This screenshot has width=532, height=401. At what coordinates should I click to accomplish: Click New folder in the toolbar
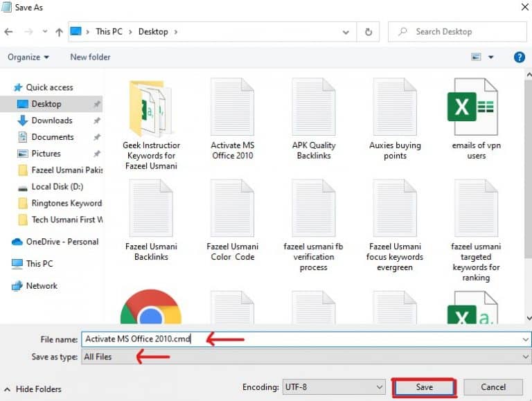90,57
